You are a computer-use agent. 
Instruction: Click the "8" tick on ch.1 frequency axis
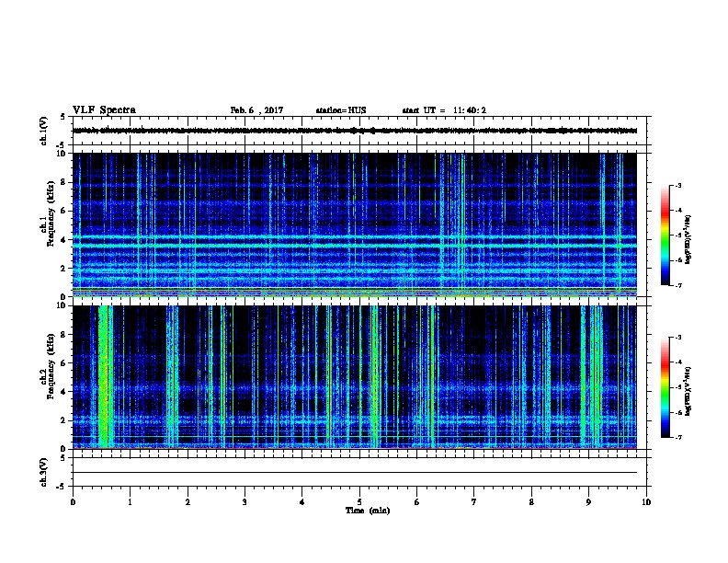64,182
